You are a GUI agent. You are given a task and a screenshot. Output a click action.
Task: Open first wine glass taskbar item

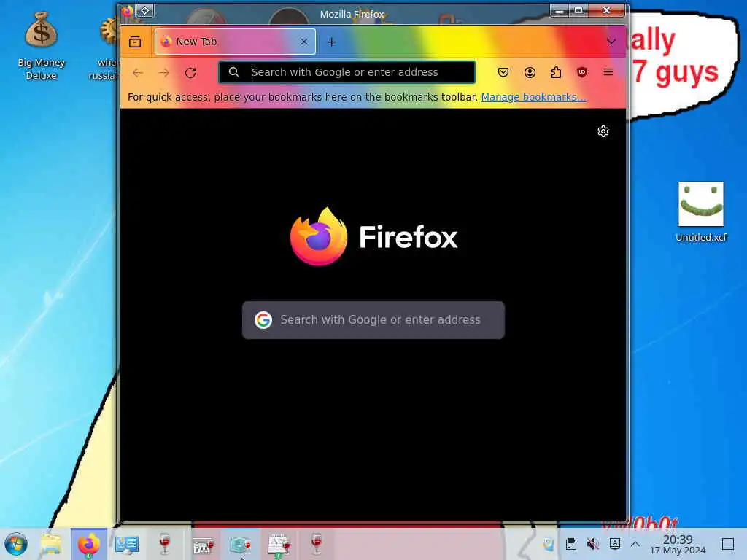pos(164,544)
